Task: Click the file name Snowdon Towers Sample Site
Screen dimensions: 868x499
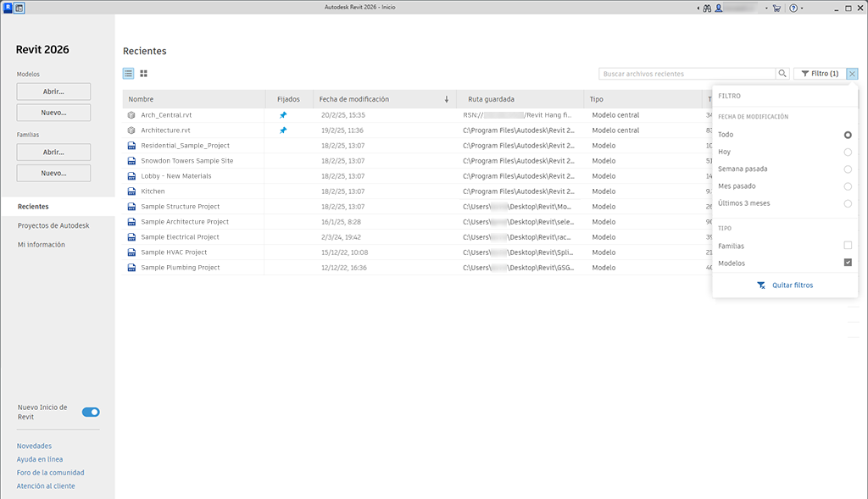Action: pos(187,161)
